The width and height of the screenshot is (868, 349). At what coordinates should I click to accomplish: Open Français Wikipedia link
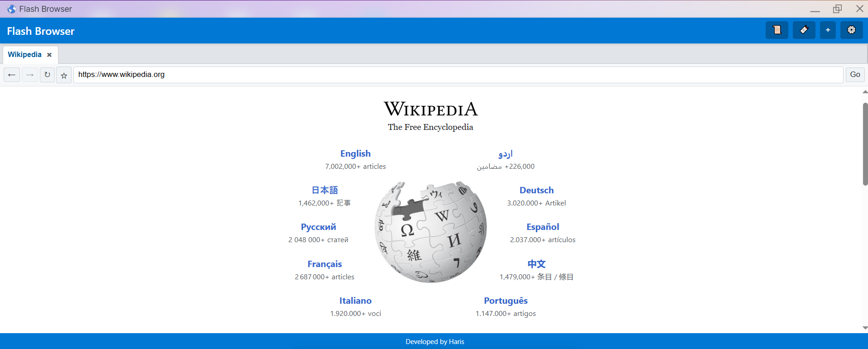(325, 264)
